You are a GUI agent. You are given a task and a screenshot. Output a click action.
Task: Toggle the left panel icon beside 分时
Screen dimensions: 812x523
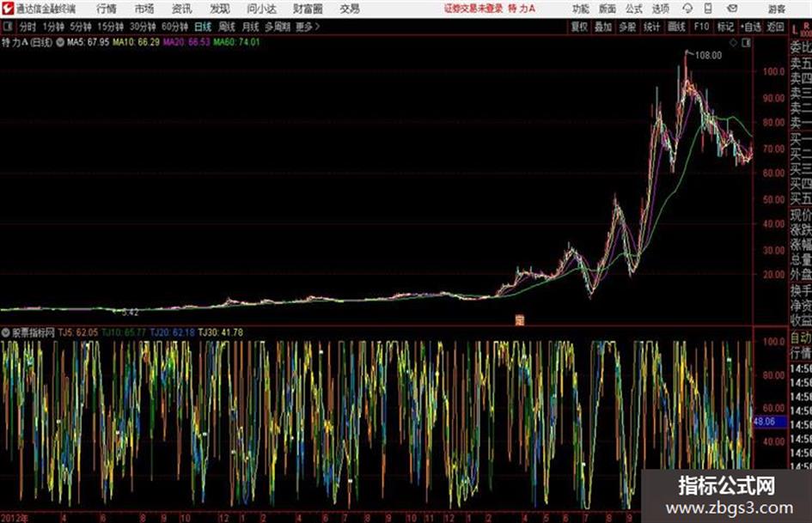[x=7, y=27]
